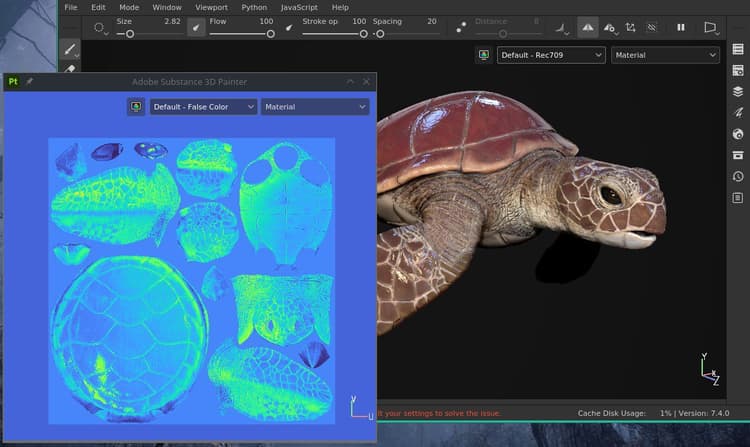Open the Default - Rec709 color profile dropdown
750x447 pixels.
(551, 55)
